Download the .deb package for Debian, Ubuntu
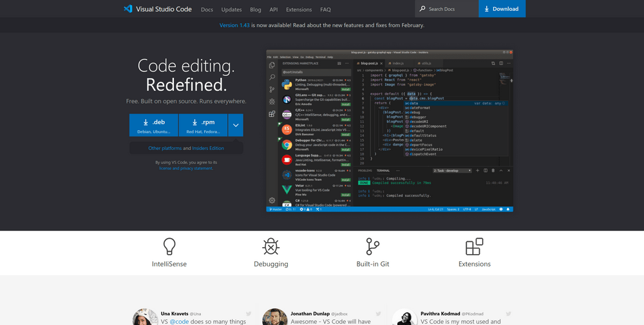 pyautogui.click(x=154, y=125)
